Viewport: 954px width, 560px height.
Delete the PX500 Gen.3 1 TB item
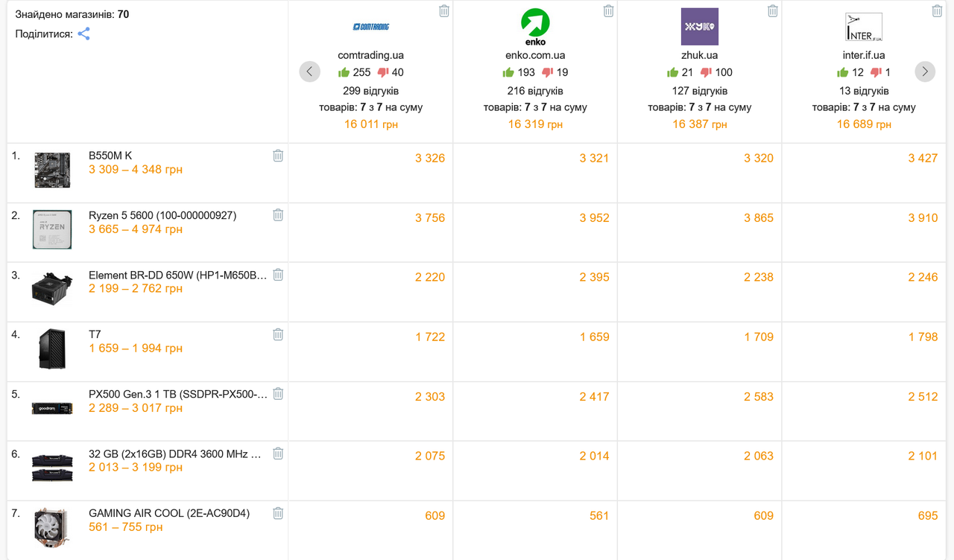click(x=278, y=393)
